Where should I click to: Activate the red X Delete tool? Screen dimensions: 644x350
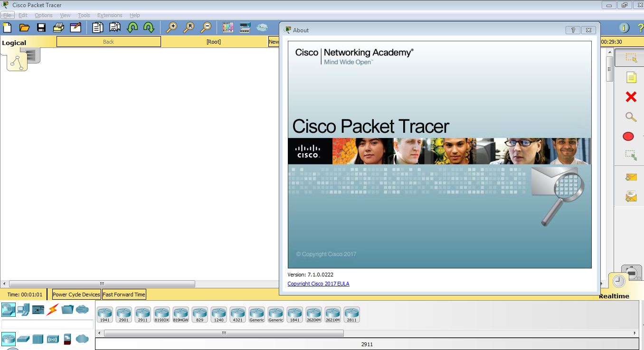tap(631, 97)
